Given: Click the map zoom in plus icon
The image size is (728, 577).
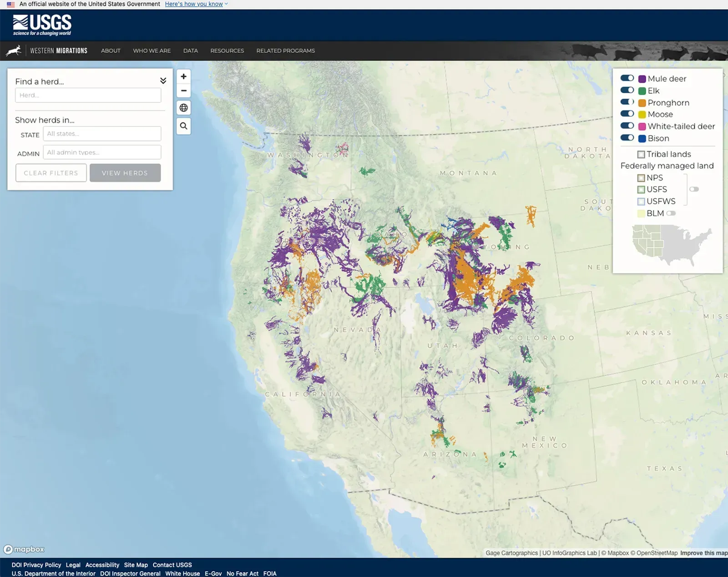Looking at the screenshot, I should click(x=183, y=76).
